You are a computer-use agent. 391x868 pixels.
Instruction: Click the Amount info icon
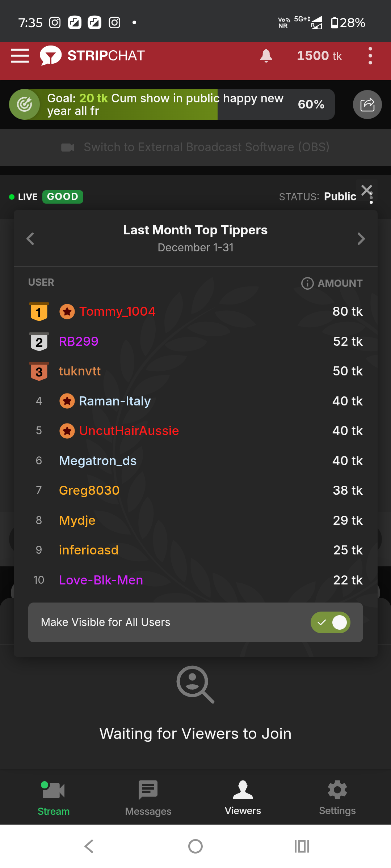pyautogui.click(x=307, y=283)
